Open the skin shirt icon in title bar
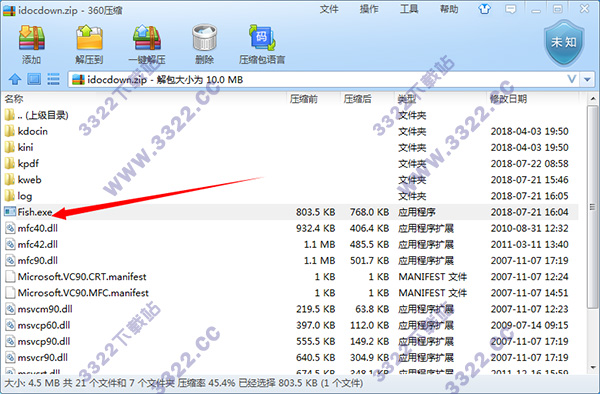Viewport: 600px width, 394px height. tap(484, 9)
